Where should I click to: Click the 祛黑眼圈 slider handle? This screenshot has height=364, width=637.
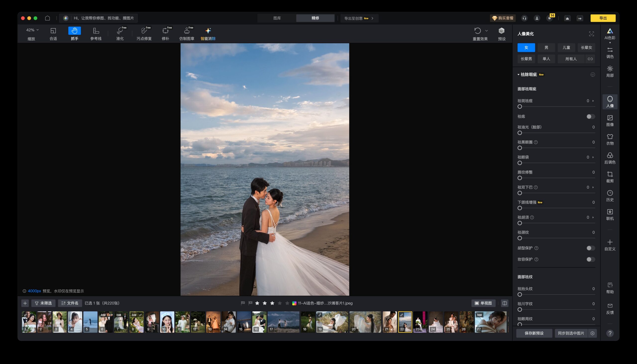[520, 148]
